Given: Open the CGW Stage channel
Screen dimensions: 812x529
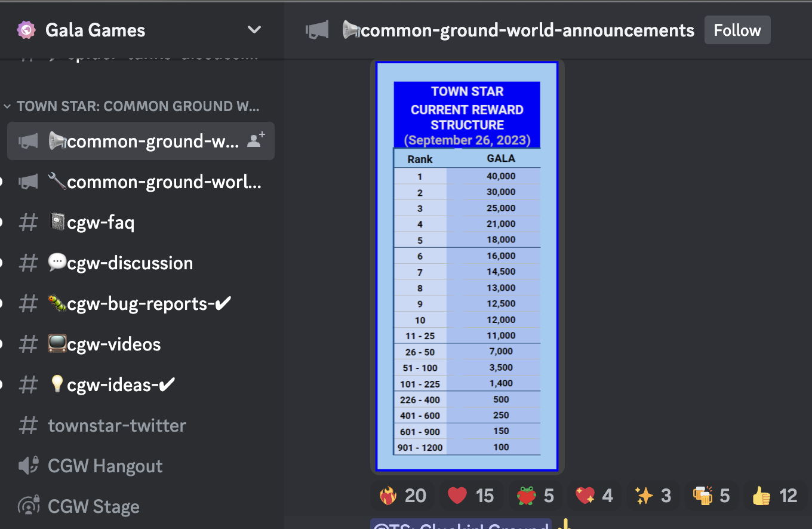Looking at the screenshot, I should click(x=141, y=506).
